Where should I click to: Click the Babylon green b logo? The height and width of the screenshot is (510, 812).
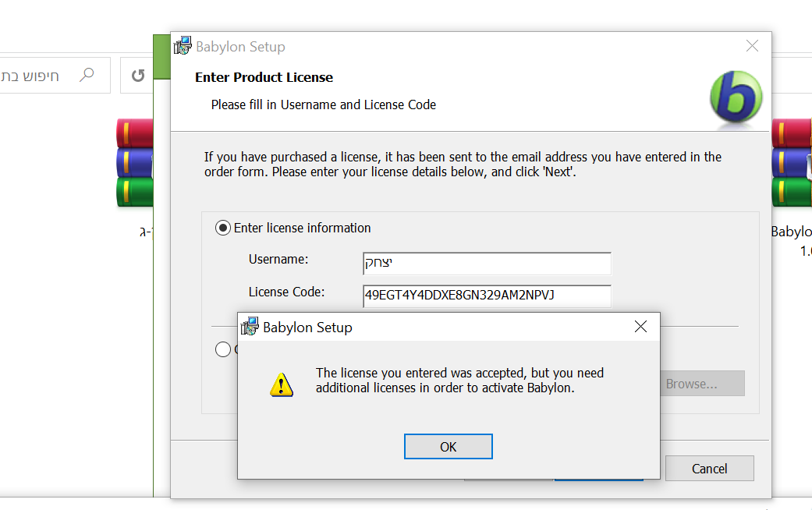pyautogui.click(x=736, y=97)
